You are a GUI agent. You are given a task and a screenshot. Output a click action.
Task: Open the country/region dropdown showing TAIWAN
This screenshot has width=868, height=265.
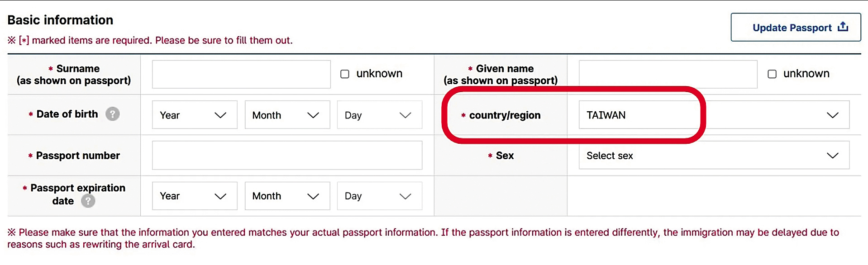[x=713, y=115]
